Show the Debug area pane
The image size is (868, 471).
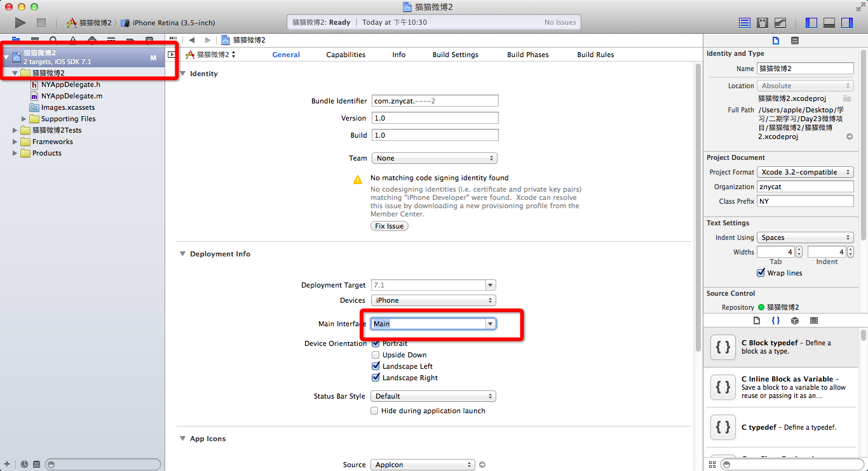click(x=829, y=23)
